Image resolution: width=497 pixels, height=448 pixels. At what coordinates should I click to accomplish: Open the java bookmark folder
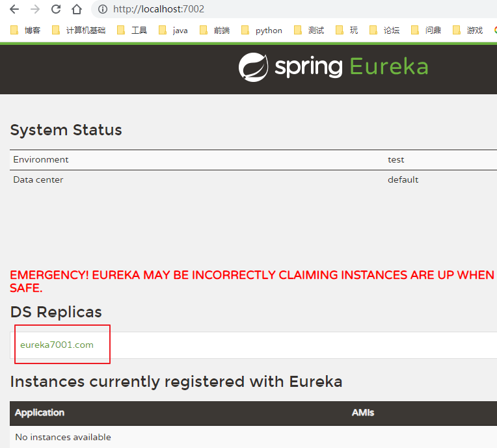pos(173,31)
